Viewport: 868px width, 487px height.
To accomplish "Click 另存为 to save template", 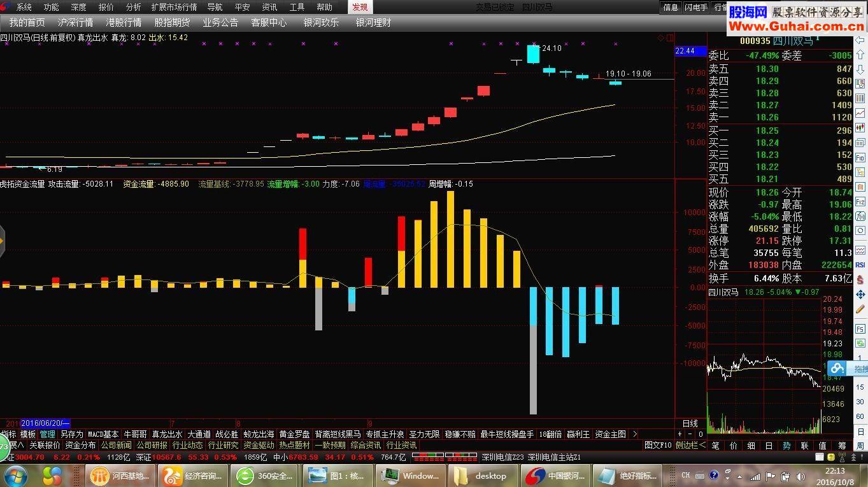I will [x=71, y=434].
